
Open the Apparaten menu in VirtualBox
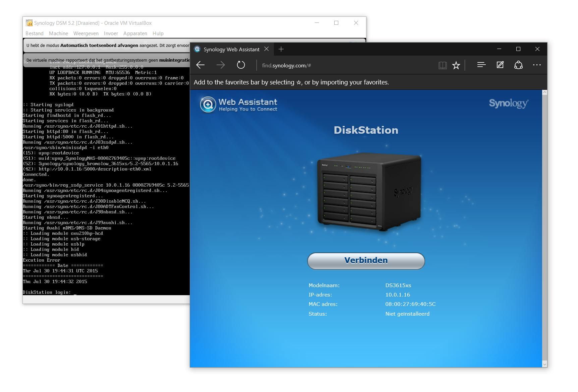point(135,34)
